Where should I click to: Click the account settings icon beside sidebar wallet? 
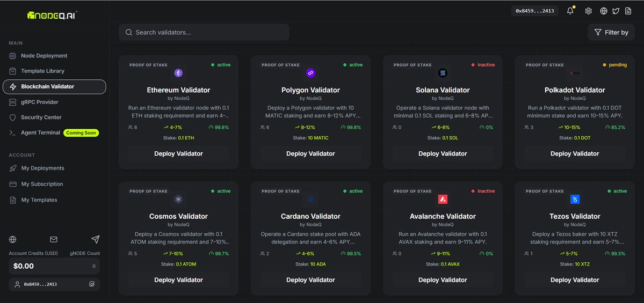[x=92, y=284]
